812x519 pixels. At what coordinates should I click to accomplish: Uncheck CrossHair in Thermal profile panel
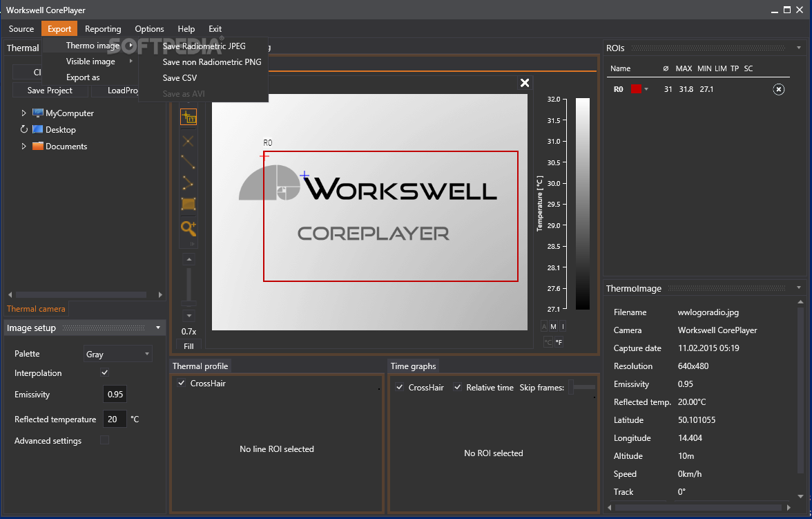(181, 383)
